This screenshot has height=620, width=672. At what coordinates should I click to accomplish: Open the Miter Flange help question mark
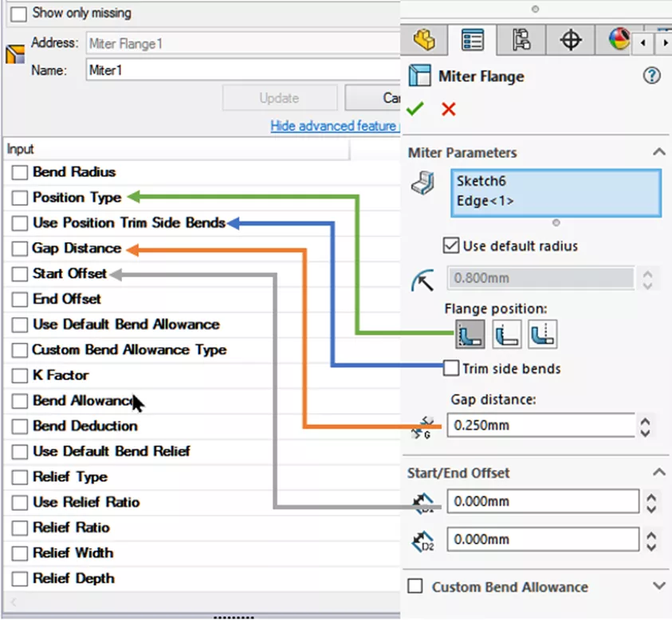[x=651, y=77]
